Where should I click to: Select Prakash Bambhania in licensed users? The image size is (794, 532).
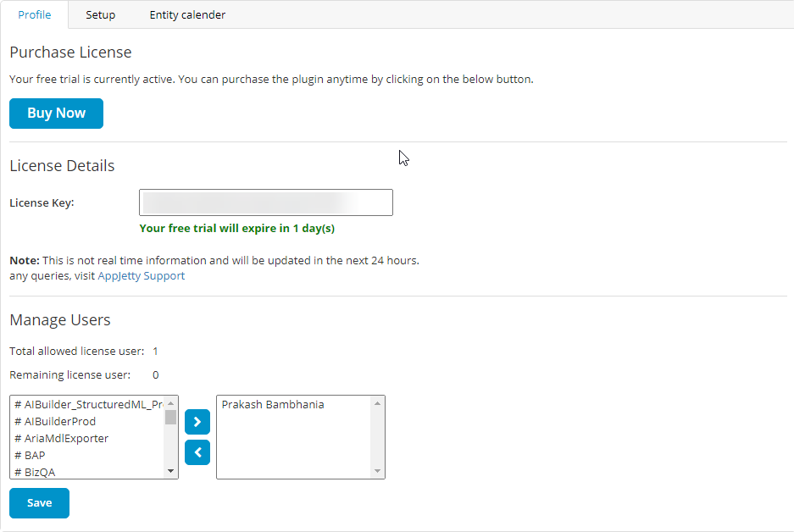(x=272, y=404)
